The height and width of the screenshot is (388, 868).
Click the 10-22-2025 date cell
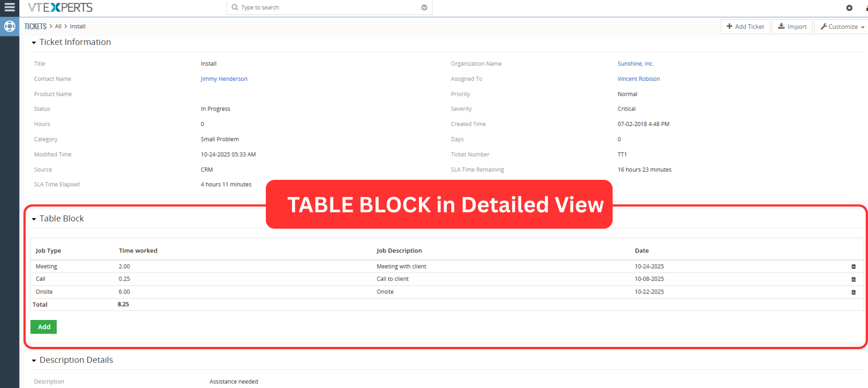pyautogui.click(x=649, y=292)
